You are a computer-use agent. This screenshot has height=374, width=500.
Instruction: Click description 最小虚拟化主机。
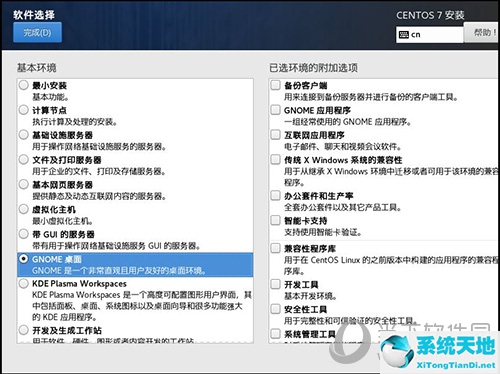[63, 221]
